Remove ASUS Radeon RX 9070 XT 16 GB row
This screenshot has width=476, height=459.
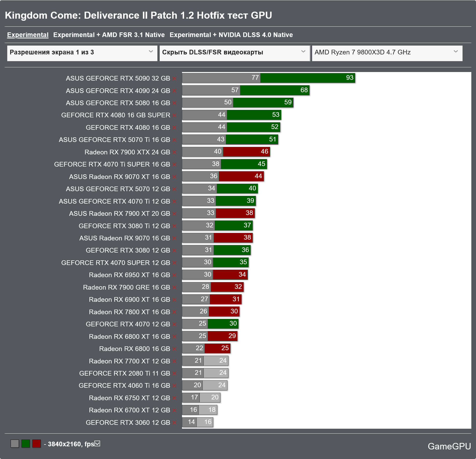174,177
